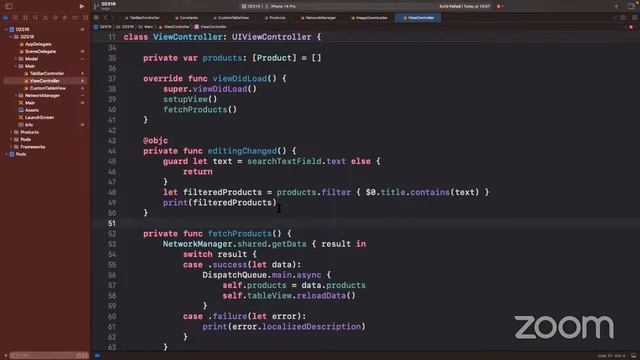Viewport: 640px width, 360px height.
Task: Toggle the inspectors panel button at far right
Action: click(631, 6)
